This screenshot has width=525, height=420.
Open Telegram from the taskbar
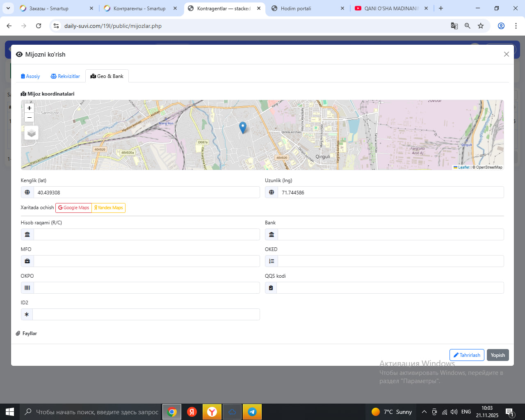pyautogui.click(x=252, y=412)
